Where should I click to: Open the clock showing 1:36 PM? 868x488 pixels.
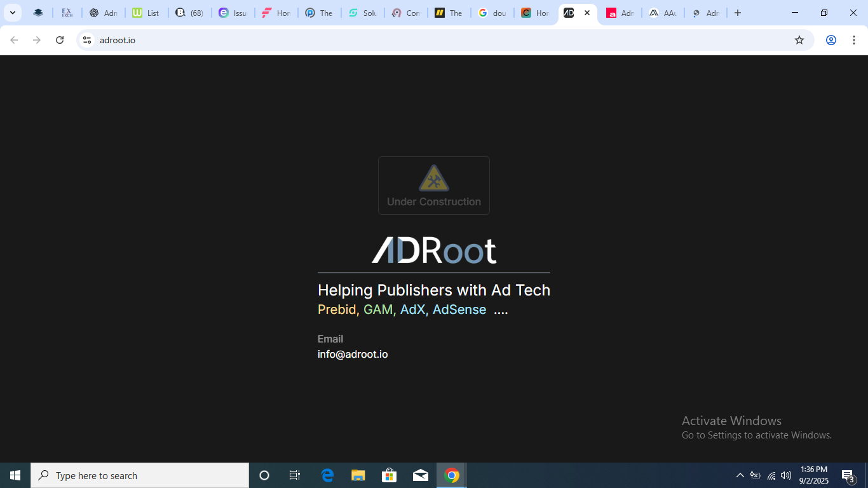[814, 475]
